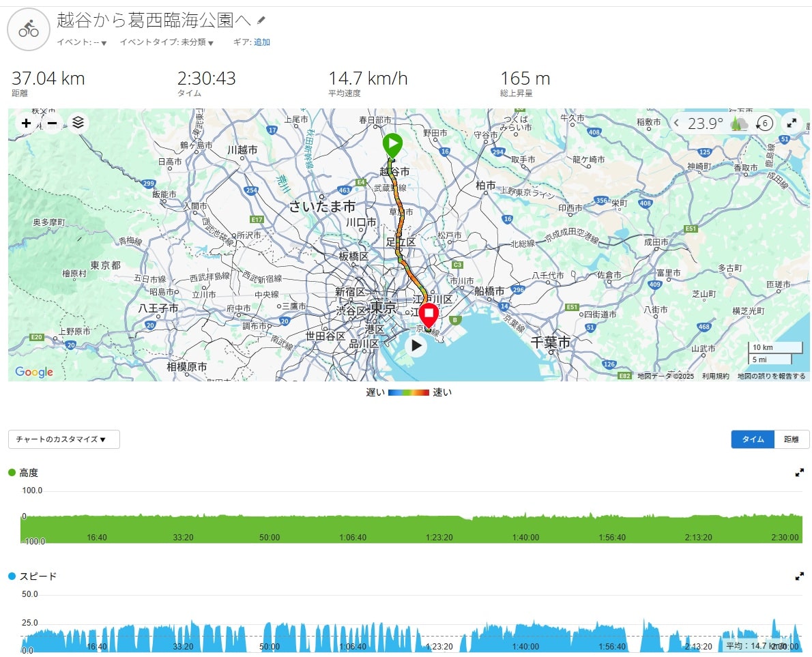Click the 八王子市 label on the map
Viewport: 812px width, 657px height.
158,308
